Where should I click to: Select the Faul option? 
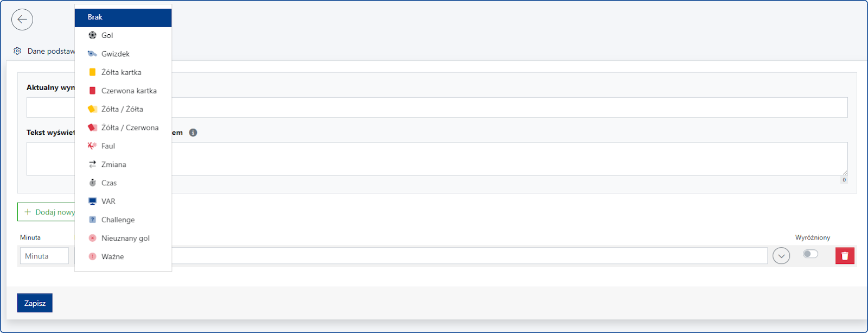pos(108,146)
